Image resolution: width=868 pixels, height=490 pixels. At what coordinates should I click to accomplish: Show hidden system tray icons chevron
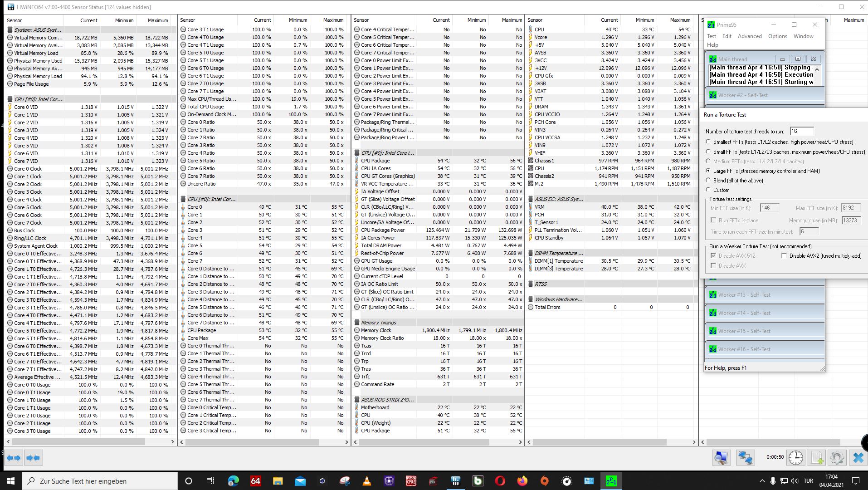click(x=761, y=481)
